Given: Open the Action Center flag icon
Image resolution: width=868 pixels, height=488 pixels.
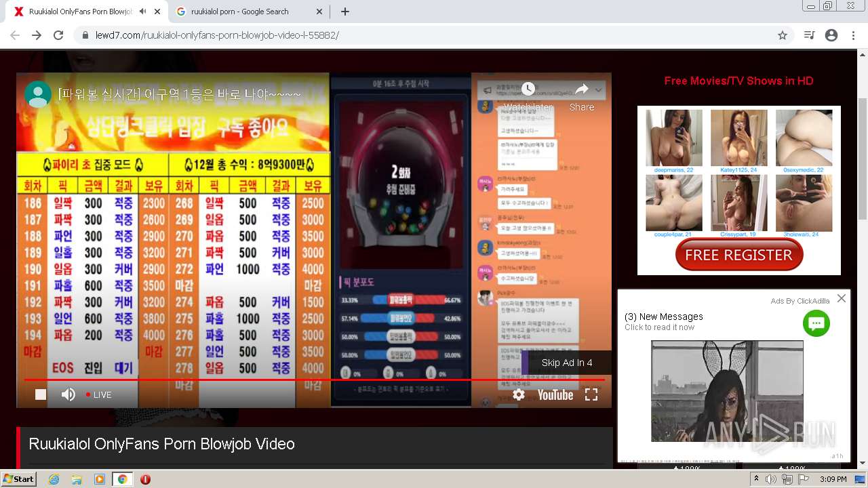Looking at the screenshot, I should click(x=804, y=479).
